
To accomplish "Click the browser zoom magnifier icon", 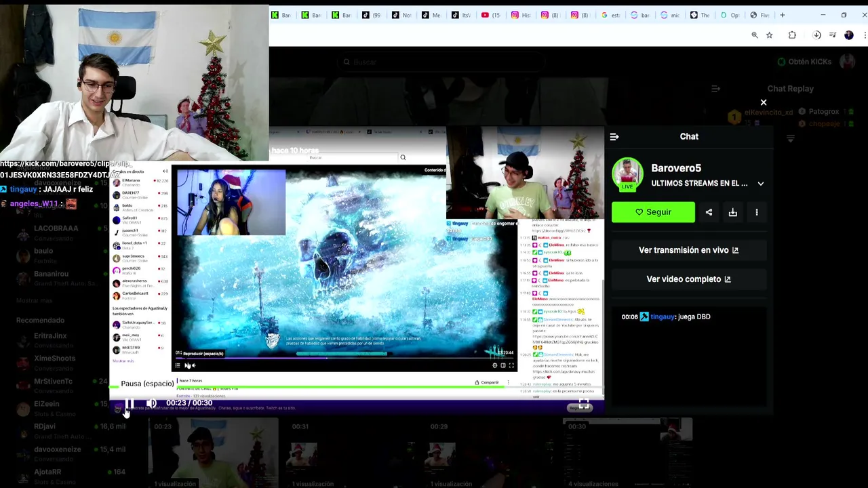I will 754,35.
